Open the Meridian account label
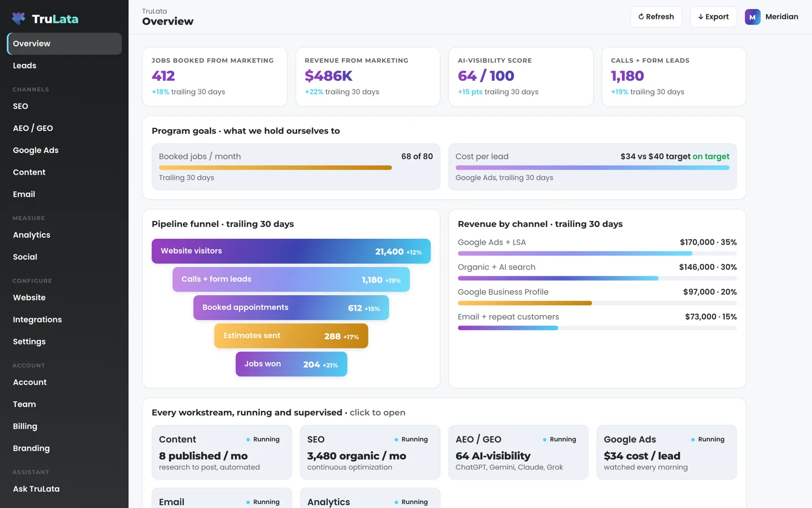 [x=782, y=17]
